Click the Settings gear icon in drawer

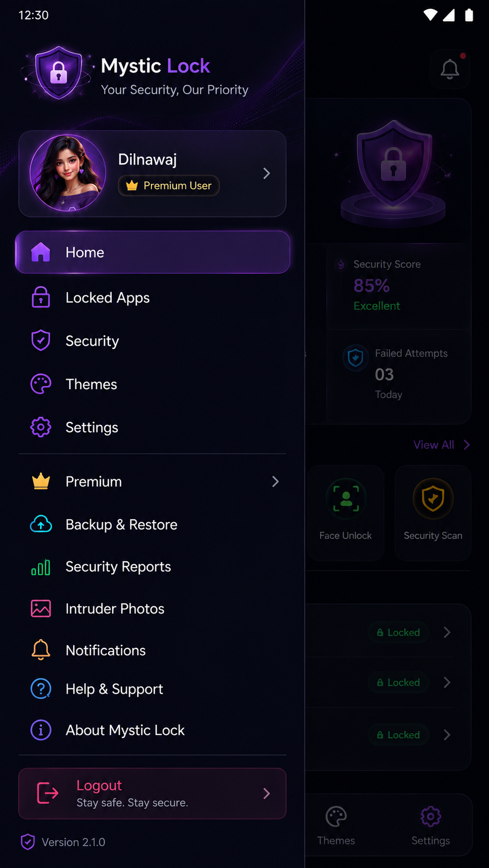click(x=41, y=427)
